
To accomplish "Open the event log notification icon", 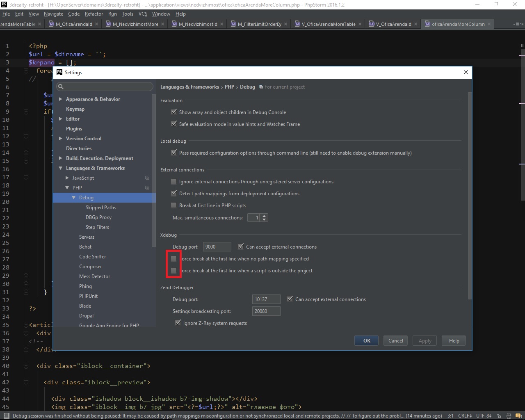I will pyautogui.click(x=518, y=415).
